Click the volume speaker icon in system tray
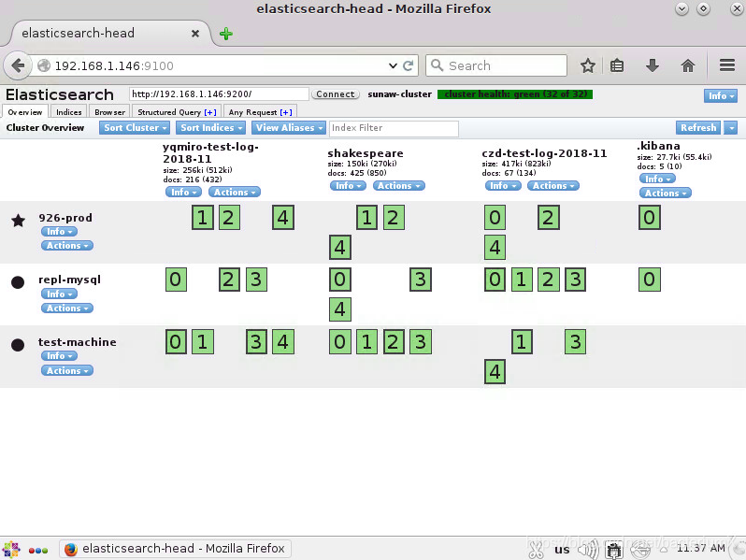This screenshot has width=746, height=560. [588, 550]
